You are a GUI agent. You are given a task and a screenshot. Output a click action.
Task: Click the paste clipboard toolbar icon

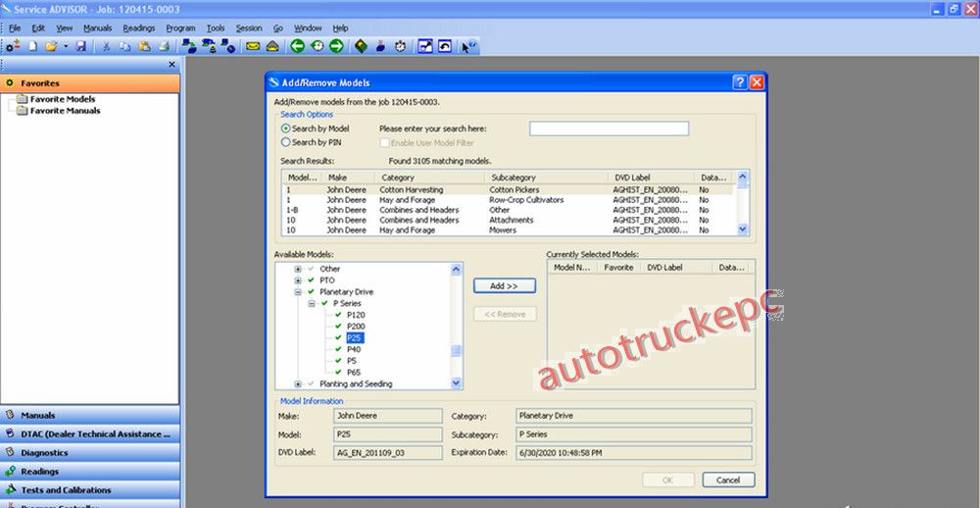pos(144,46)
